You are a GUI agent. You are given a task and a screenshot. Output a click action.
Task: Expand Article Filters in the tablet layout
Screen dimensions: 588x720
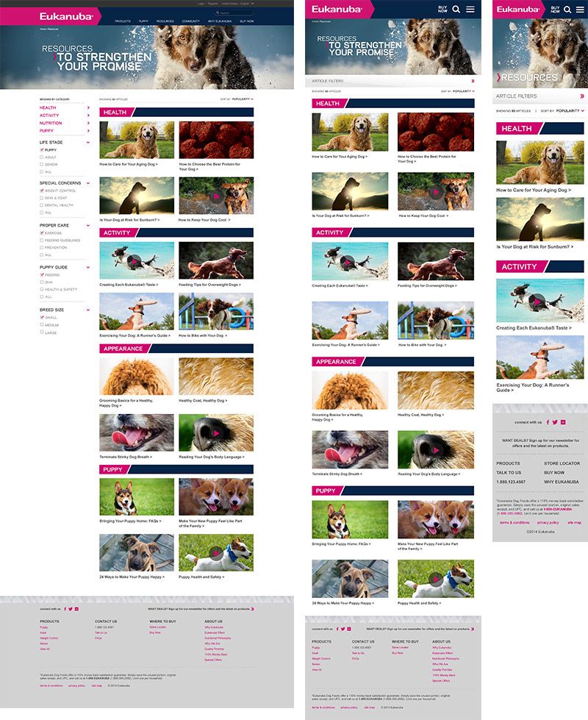[x=393, y=81]
